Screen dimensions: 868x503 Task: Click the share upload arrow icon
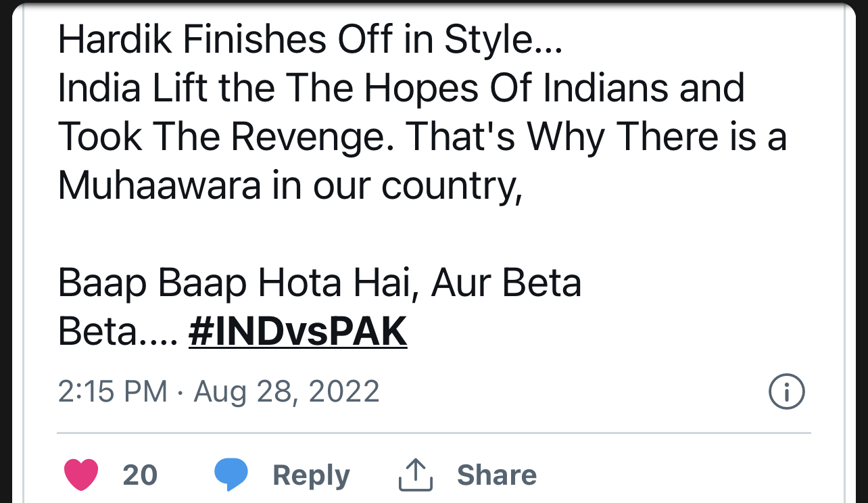(x=415, y=475)
